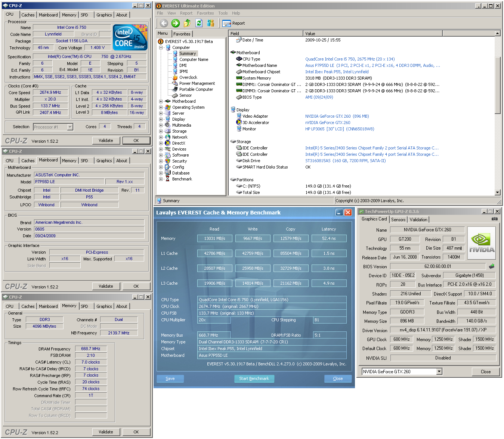This screenshot has width=504, height=439.
Task: Click the GPU-Z BIOS save chip icon
Action: tap(492, 266)
